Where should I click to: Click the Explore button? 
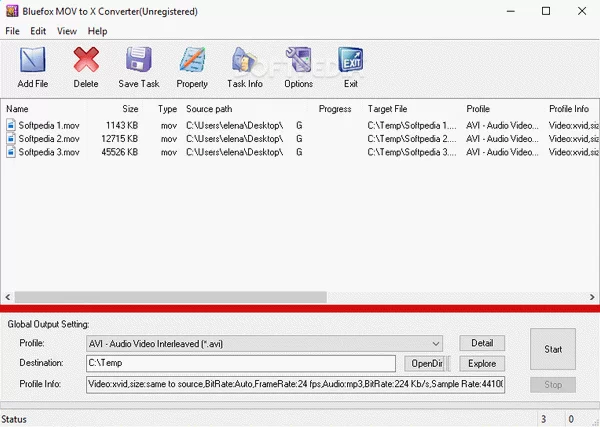(482, 363)
